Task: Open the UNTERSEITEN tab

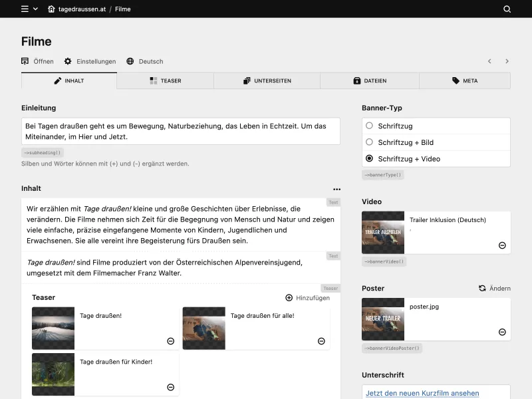Action: pyautogui.click(x=267, y=80)
